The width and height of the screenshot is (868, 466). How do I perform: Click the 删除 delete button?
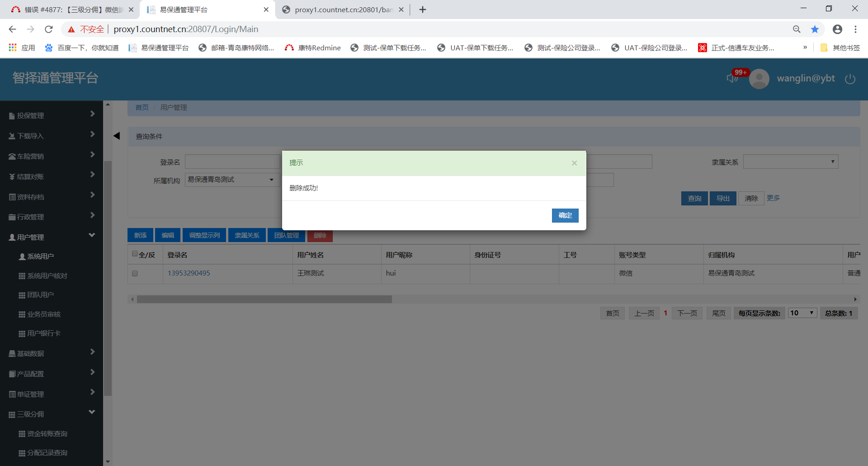320,235
